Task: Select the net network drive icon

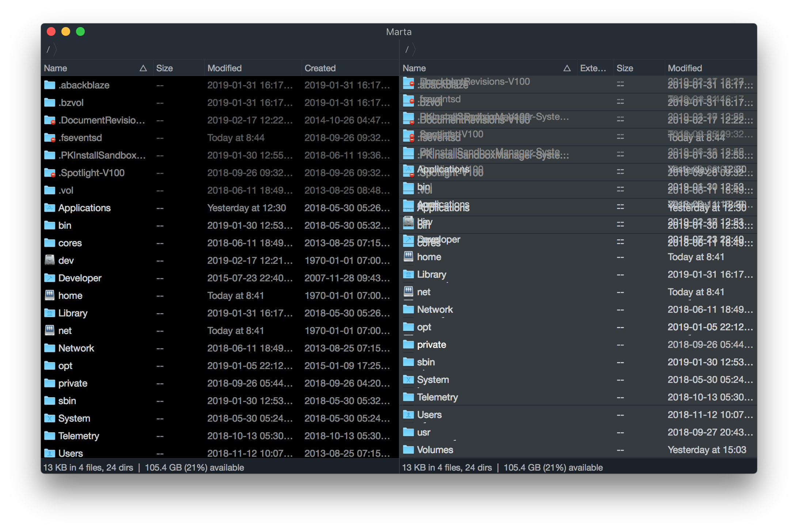Action: click(x=49, y=330)
